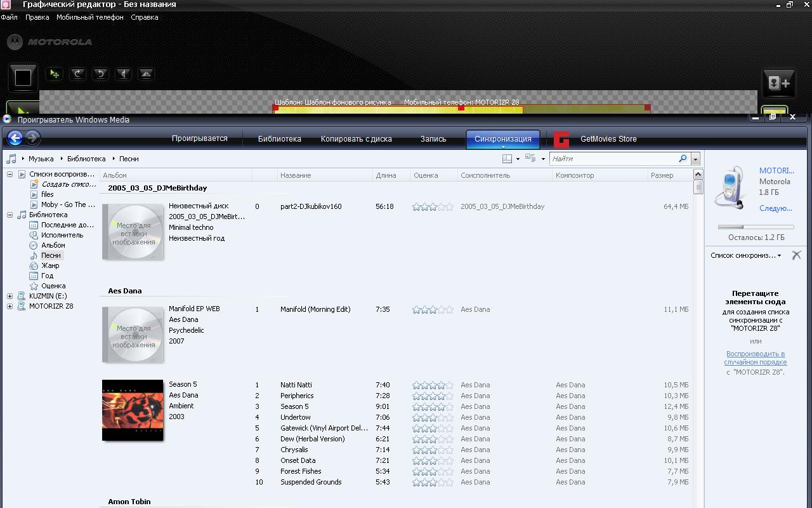This screenshot has height=508, width=812.
Task: Click the Media Player forward arrow
Action: tap(32, 138)
